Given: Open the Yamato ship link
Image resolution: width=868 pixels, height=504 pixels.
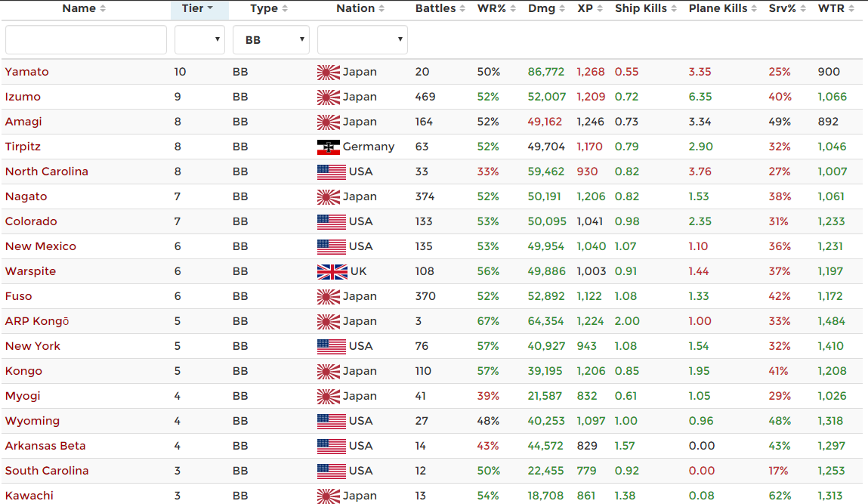Looking at the screenshot, I should pyautogui.click(x=27, y=72).
